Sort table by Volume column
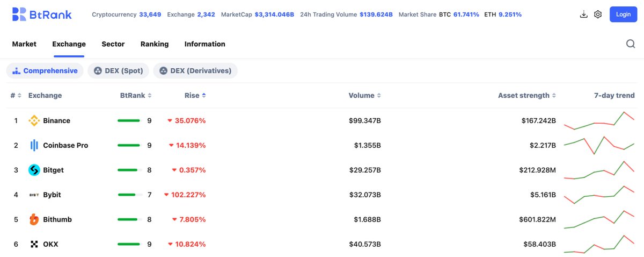Image resolution: width=644 pixels, height=257 pixels. click(365, 95)
